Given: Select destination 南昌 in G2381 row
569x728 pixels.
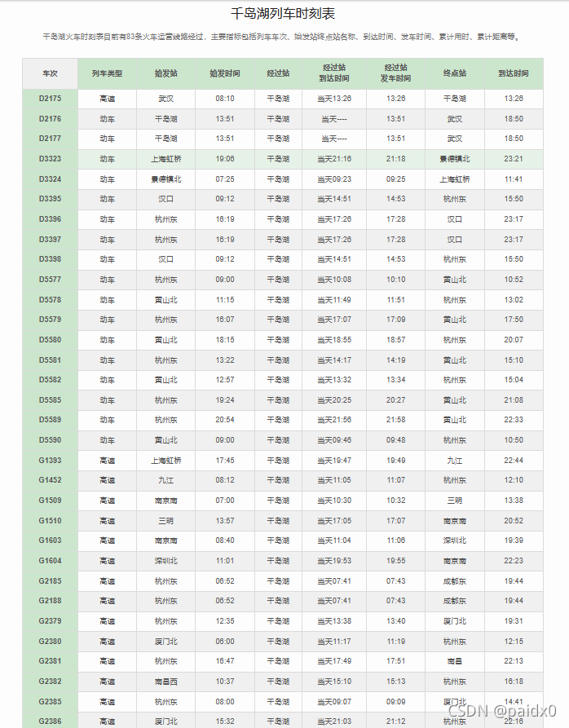Looking at the screenshot, I should tap(455, 661).
